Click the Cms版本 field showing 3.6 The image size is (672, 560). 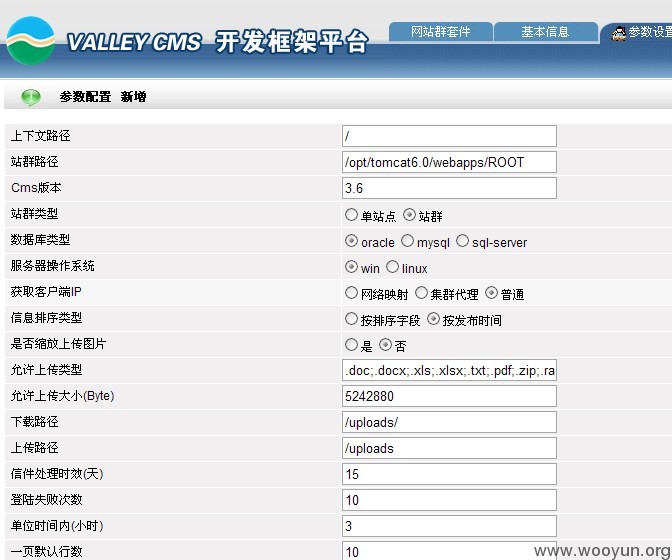point(449,188)
